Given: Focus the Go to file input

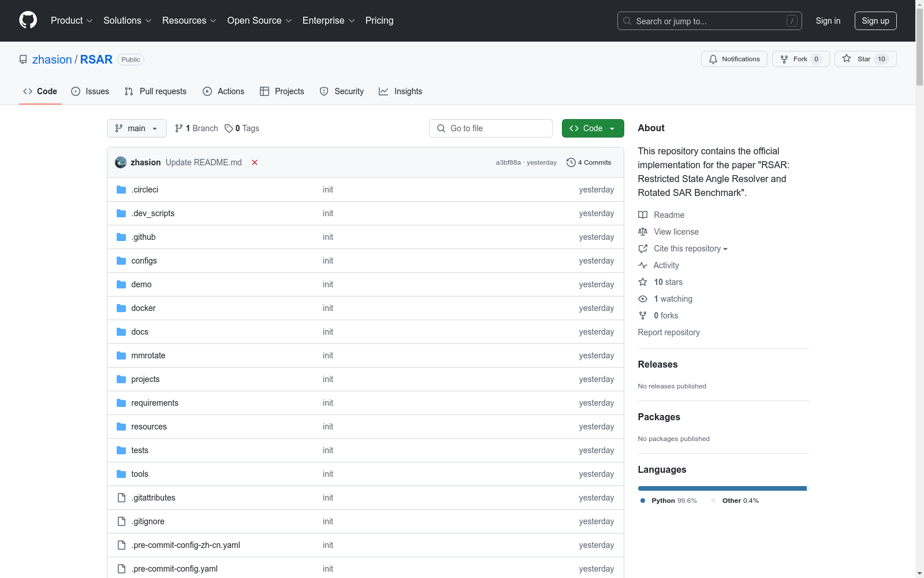Looking at the screenshot, I should tap(491, 128).
